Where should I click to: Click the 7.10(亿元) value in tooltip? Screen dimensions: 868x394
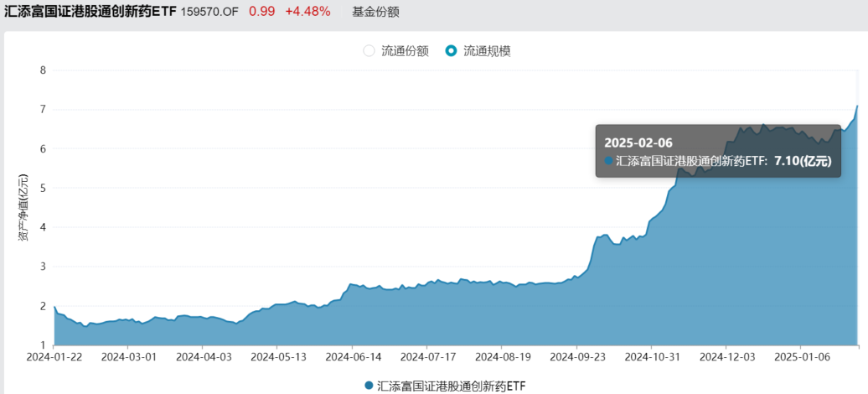click(x=803, y=160)
